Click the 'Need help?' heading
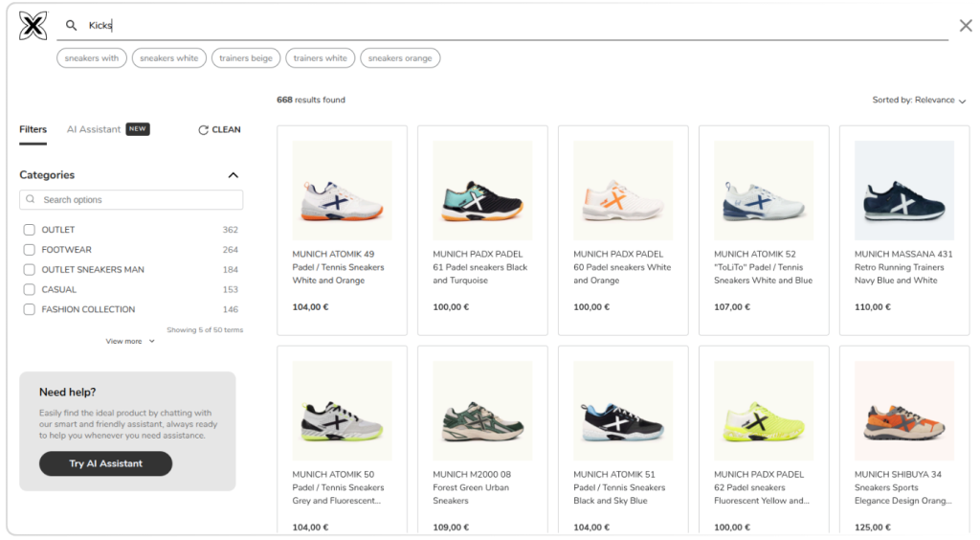Image resolution: width=980 pixels, height=540 pixels. point(68,393)
